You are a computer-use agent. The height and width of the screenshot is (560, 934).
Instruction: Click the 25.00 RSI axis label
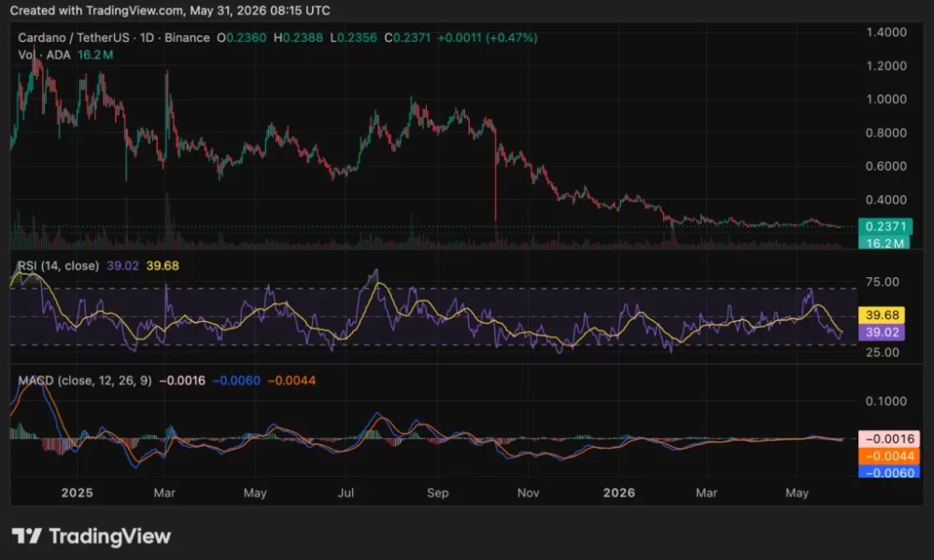tap(883, 352)
